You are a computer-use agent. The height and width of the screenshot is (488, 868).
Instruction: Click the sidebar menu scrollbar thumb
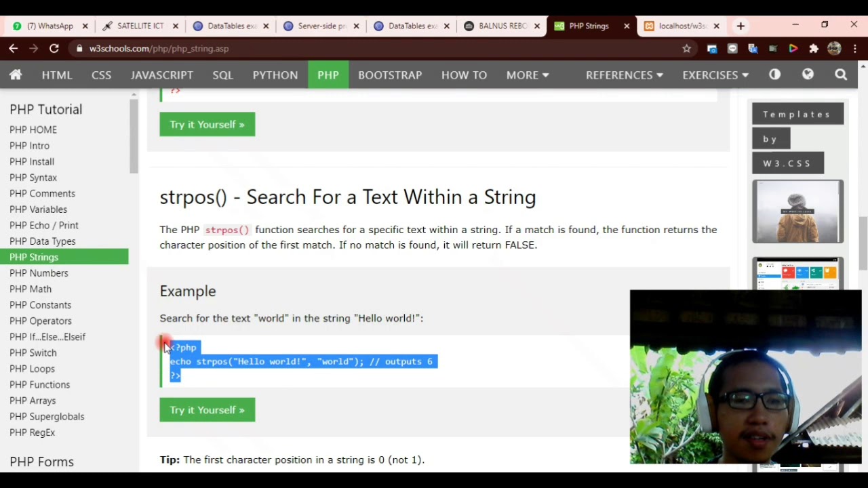click(x=134, y=138)
